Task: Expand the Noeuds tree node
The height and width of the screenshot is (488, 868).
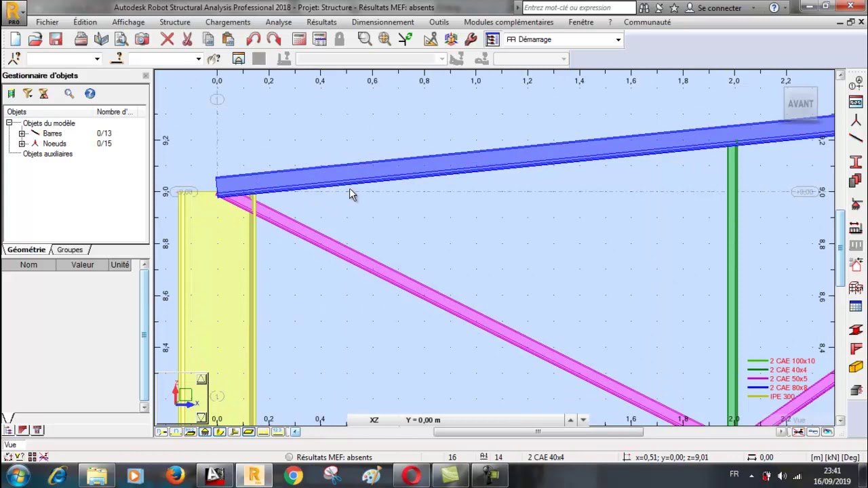Action: pyautogui.click(x=22, y=144)
